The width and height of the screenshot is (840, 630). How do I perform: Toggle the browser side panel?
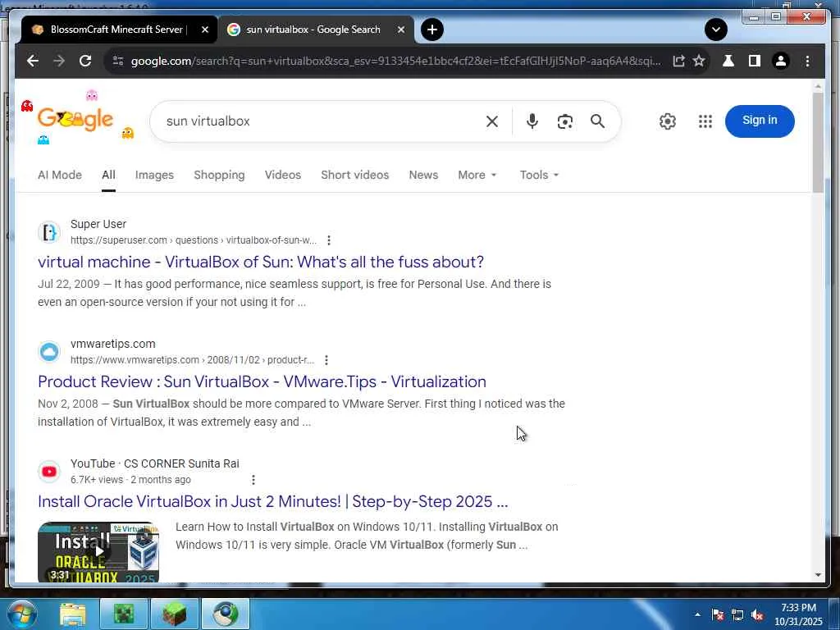[x=755, y=61]
